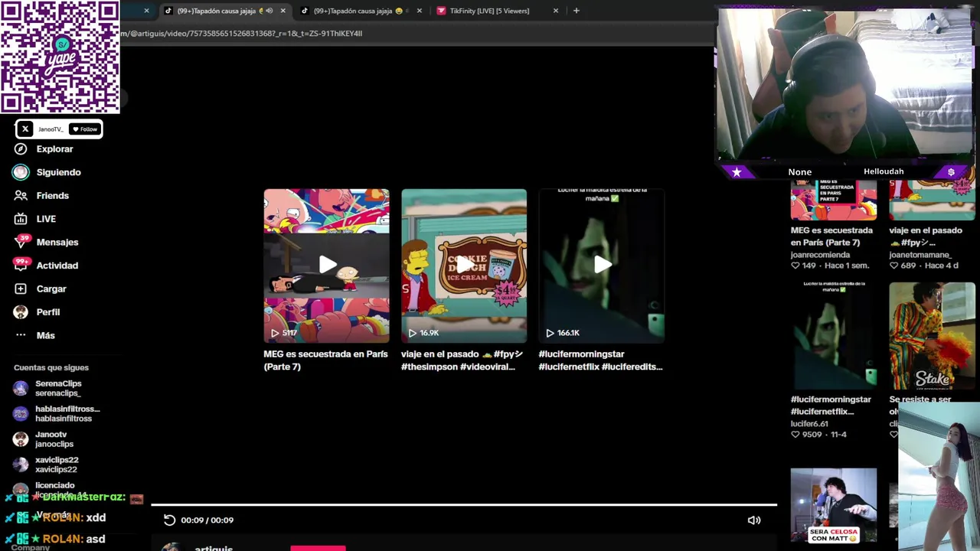This screenshot has height=551, width=980.
Task: Open lucifer6.61 author link
Action: [x=809, y=424]
